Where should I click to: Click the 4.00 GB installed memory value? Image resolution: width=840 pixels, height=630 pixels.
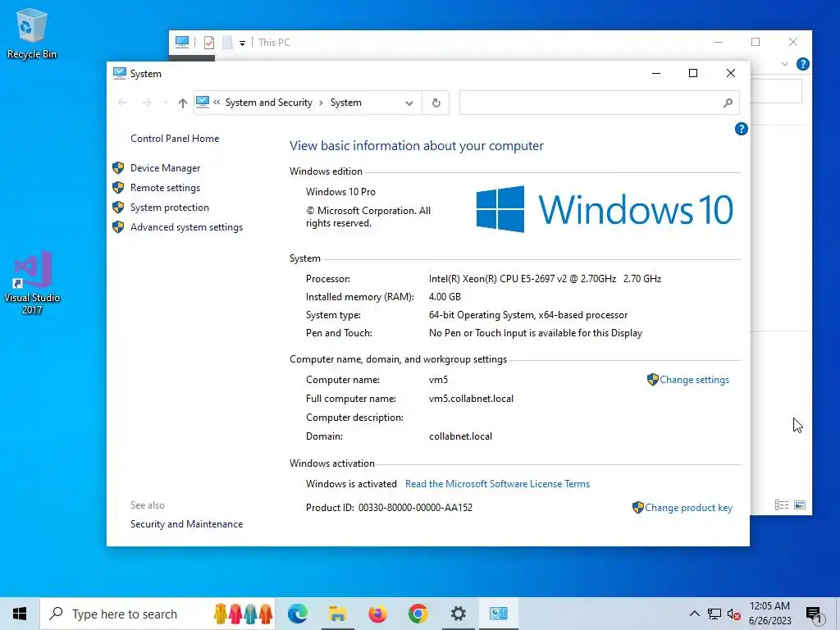(445, 297)
